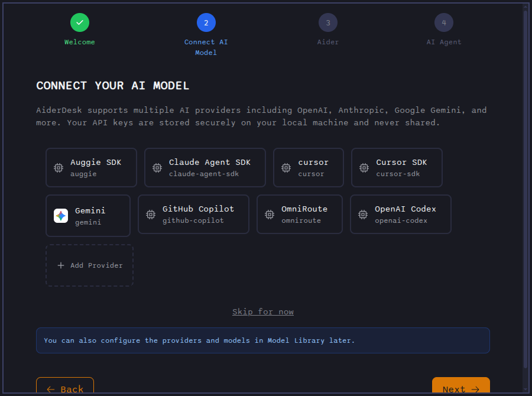Click the step 4 AI Agent circle
The width and height of the screenshot is (532, 396).
(444, 22)
